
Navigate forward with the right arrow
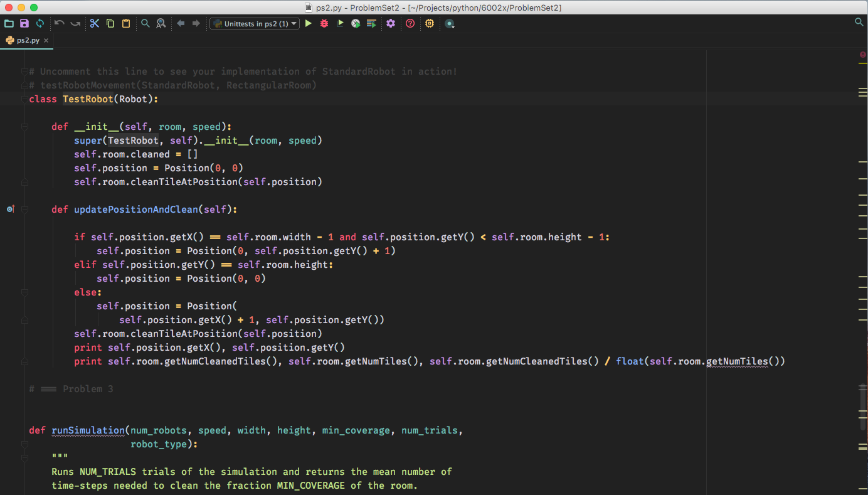pos(196,23)
